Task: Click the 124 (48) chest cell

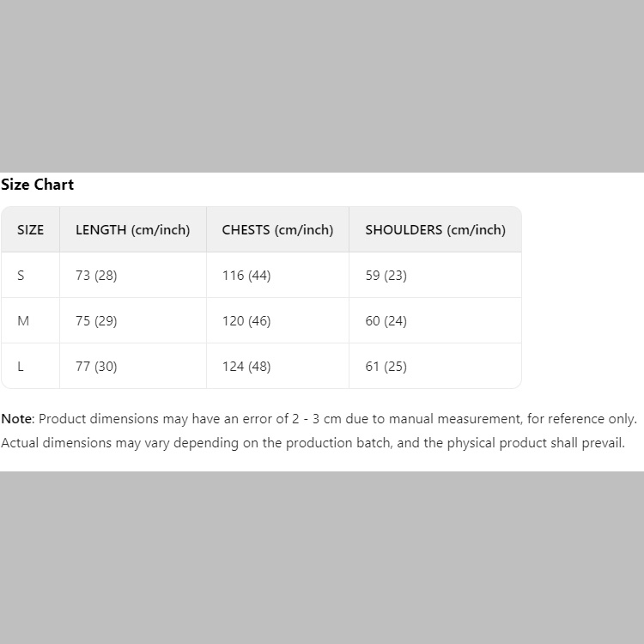Action: pyautogui.click(x=246, y=367)
